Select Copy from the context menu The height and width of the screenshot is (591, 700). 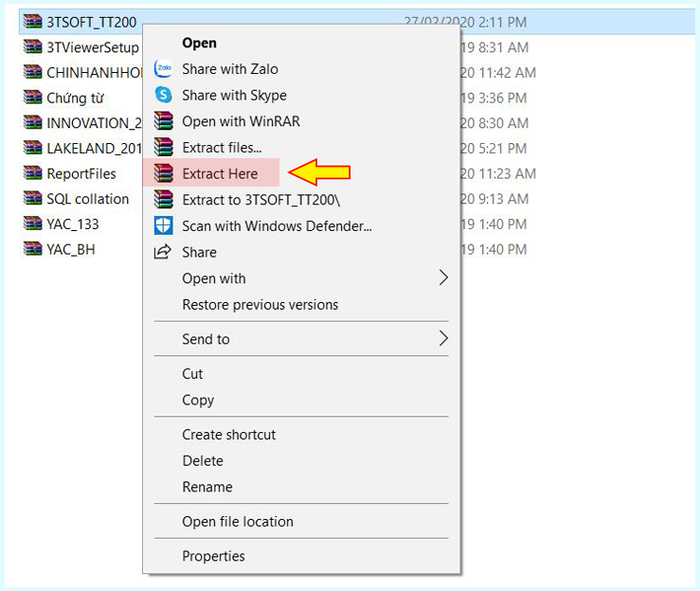click(198, 400)
